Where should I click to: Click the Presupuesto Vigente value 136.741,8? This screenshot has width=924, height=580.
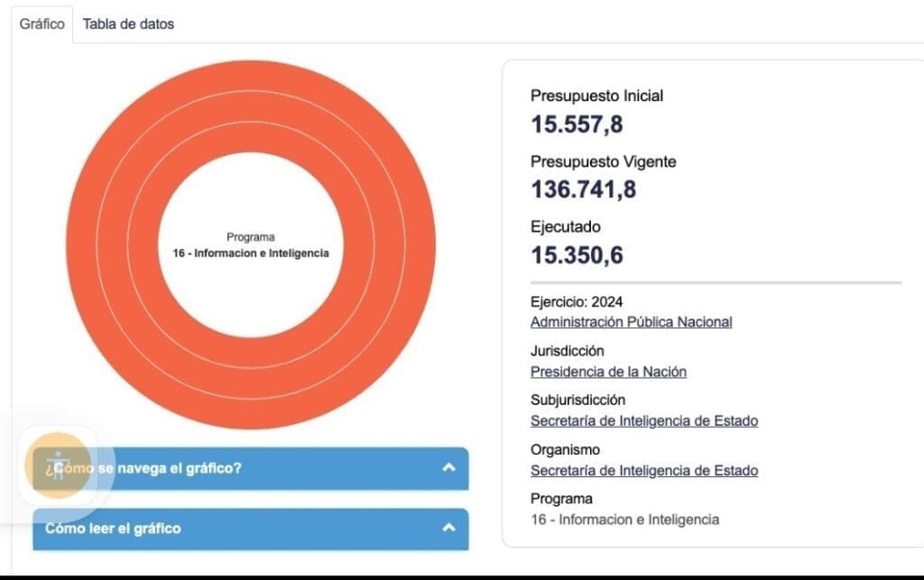[583, 189]
